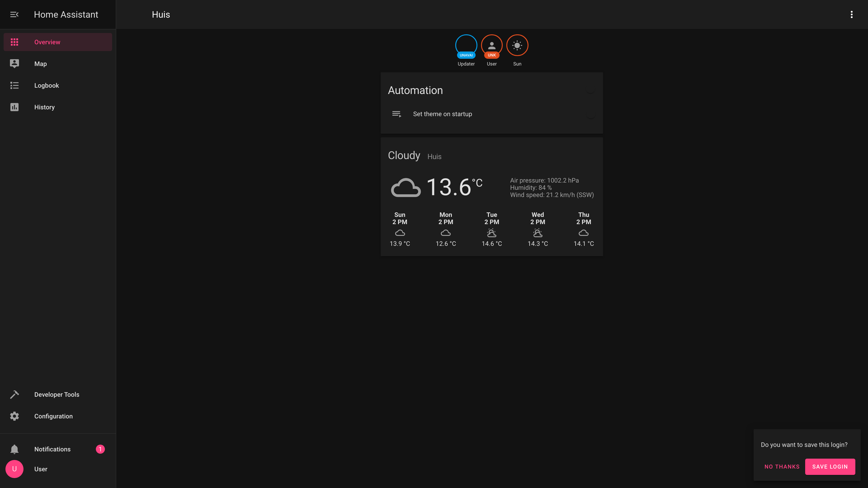Viewport: 868px width, 488px height.
Task: Open the User profile entry
Action: point(58,469)
